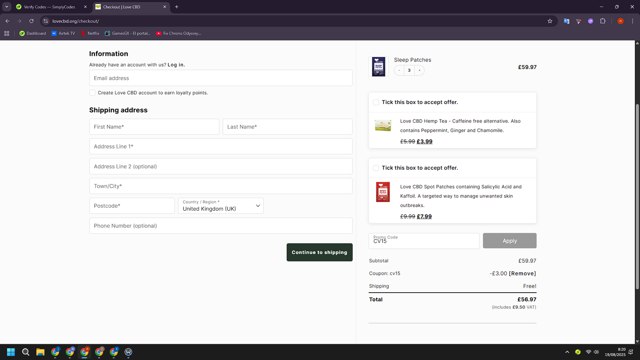Open the red funnel extension icon
Image resolution: width=640 pixels, height=360 pixels.
click(x=578, y=21)
